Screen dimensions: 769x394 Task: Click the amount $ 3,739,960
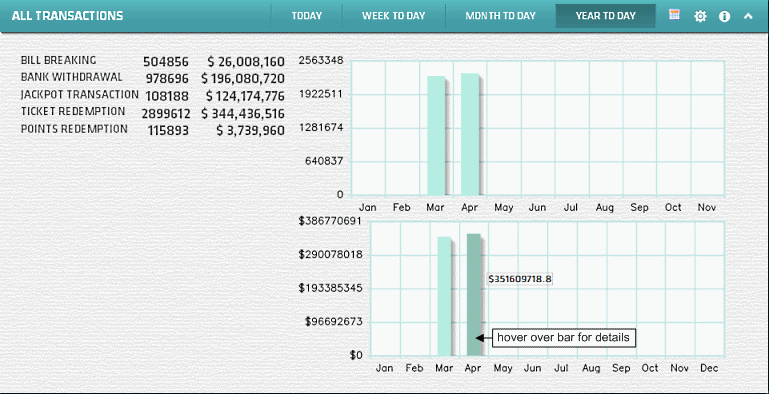pos(250,131)
